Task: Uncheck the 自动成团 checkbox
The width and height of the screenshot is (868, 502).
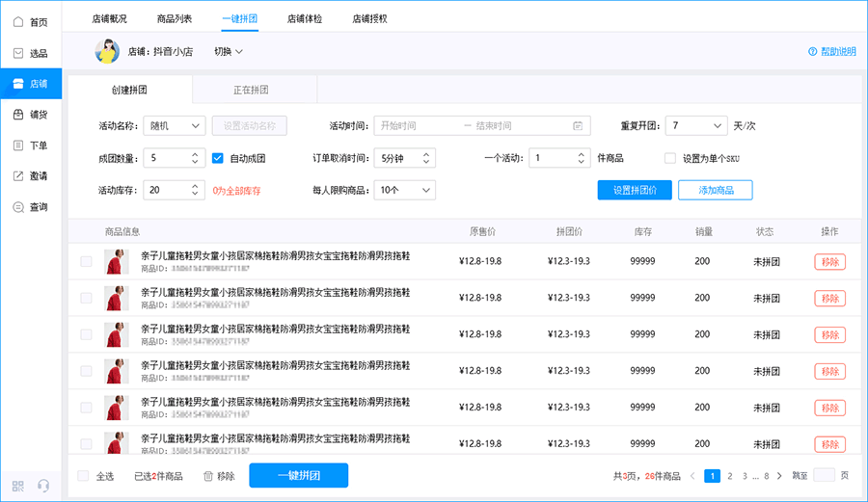Action: [x=218, y=158]
